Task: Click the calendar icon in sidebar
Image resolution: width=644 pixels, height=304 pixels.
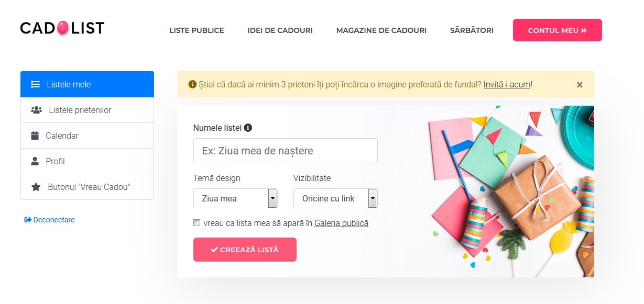Action: (x=35, y=136)
